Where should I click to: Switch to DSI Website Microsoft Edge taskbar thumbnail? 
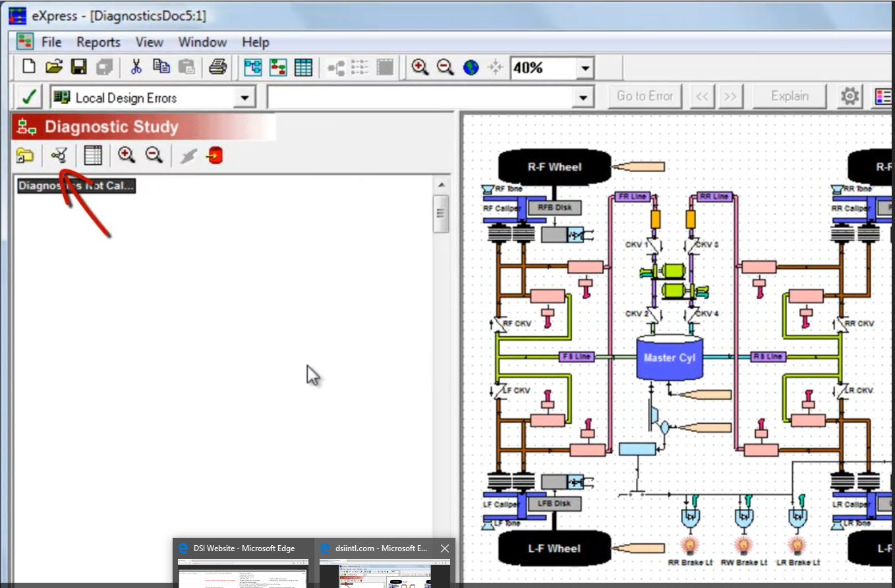244,548
